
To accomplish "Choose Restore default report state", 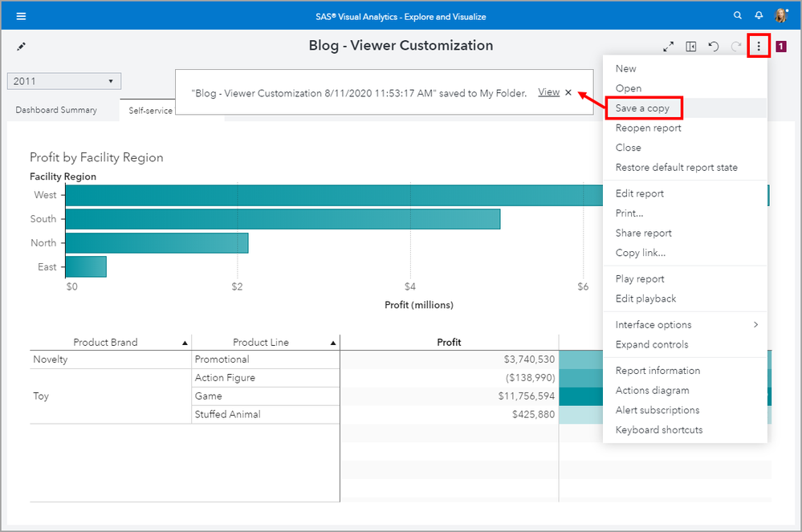I will coord(676,168).
